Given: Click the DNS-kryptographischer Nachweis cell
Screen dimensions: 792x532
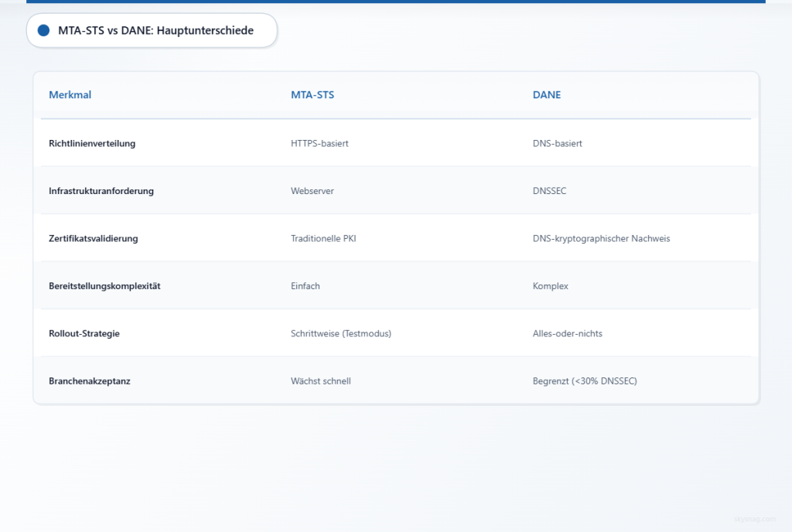Looking at the screenshot, I should 600,238.
